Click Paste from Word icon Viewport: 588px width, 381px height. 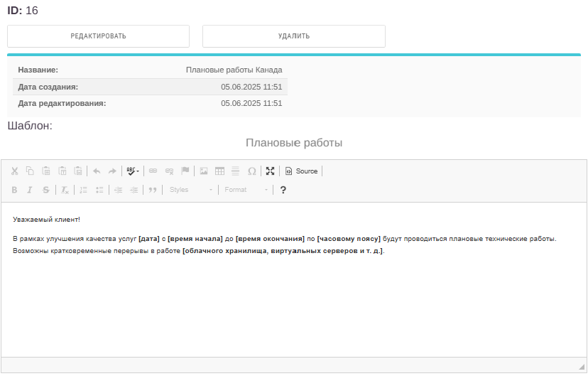[x=78, y=171]
